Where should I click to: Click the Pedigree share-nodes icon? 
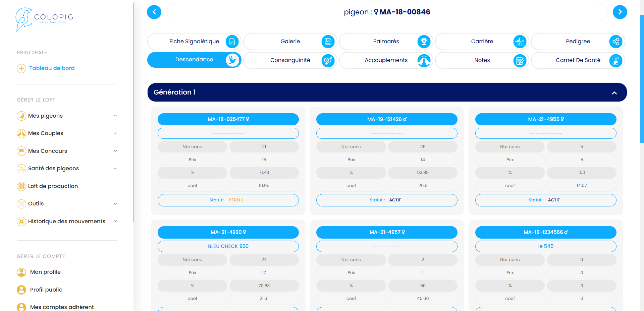616,42
